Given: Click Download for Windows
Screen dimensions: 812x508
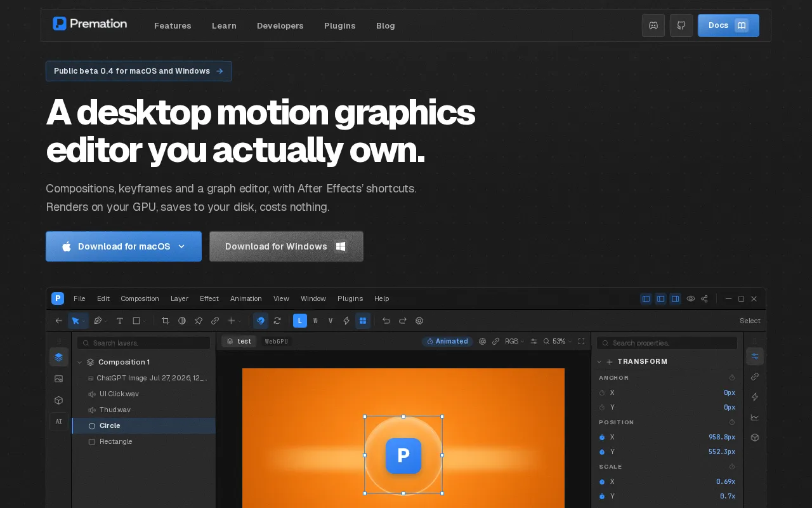Looking at the screenshot, I should point(286,246).
